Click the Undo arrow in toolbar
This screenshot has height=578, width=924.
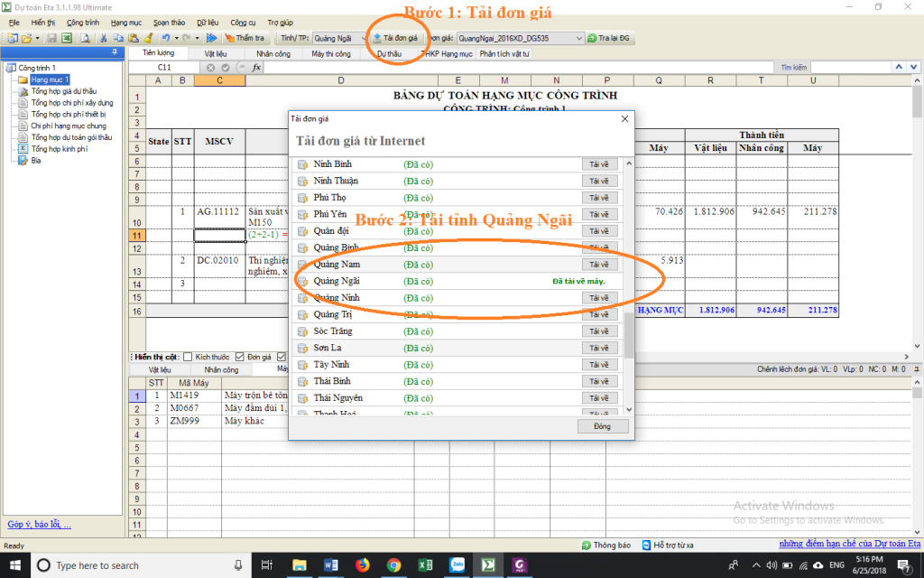(x=165, y=38)
